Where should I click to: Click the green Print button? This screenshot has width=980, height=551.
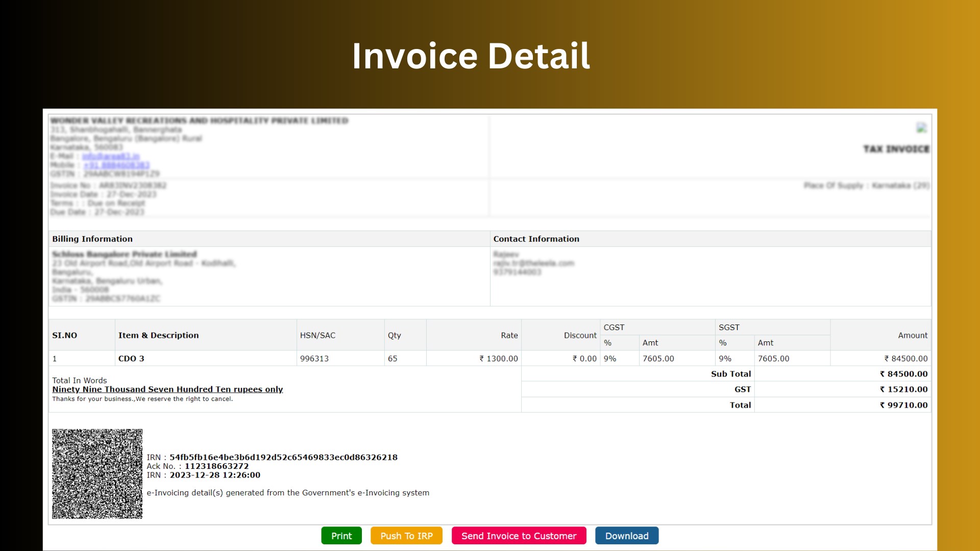click(x=341, y=536)
